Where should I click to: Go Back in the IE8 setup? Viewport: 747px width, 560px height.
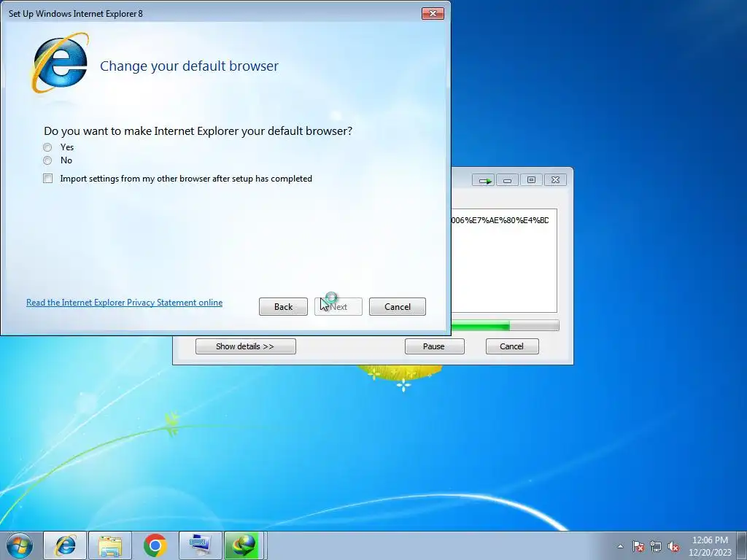click(x=284, y=307)
